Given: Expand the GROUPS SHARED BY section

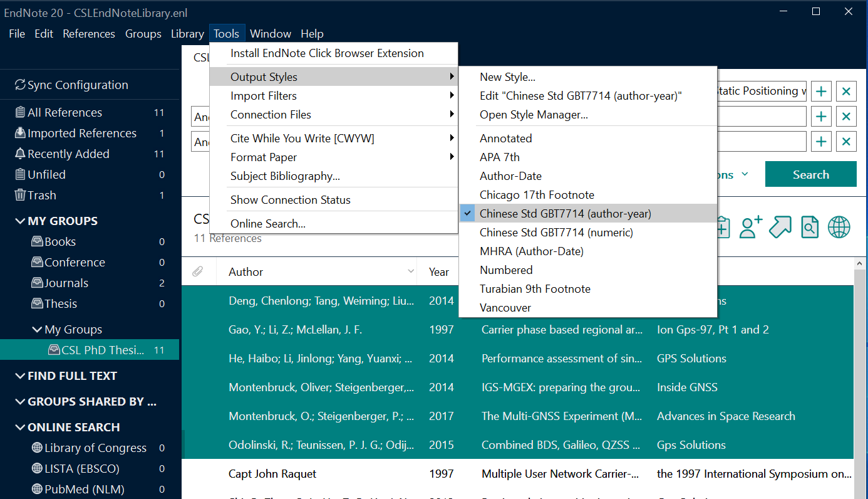Looking at the screenshot, I should tap(20, 401).
